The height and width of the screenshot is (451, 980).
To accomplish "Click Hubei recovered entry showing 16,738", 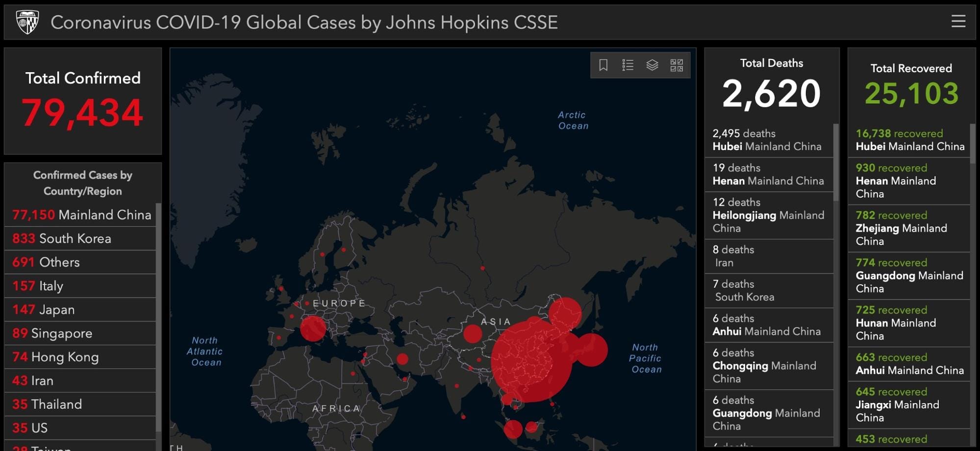I will (x=909, y=140).
